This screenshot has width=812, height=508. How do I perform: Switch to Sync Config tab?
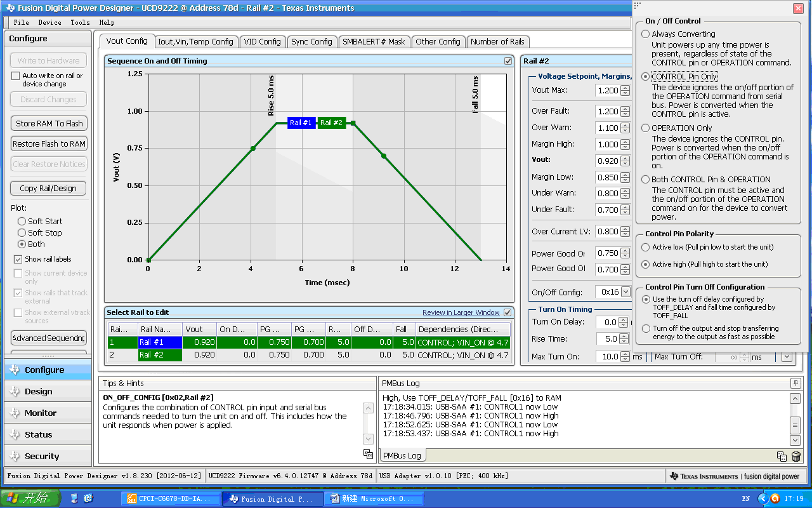(311, 42)
